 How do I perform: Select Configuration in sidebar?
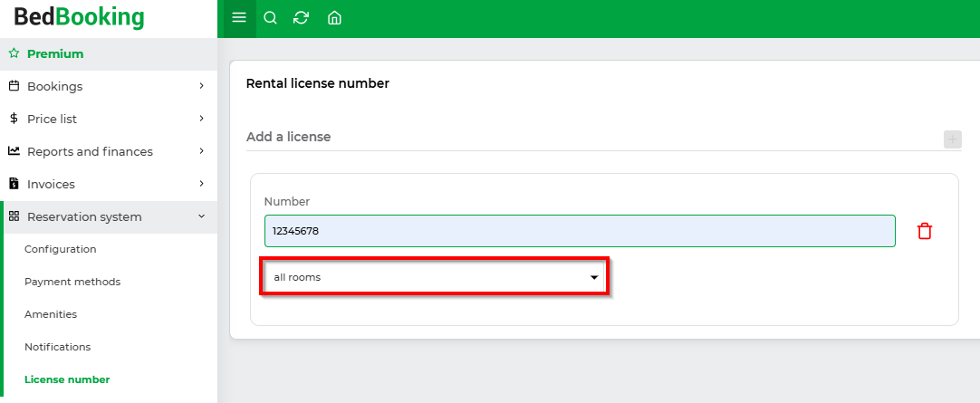tap(60, 249)
